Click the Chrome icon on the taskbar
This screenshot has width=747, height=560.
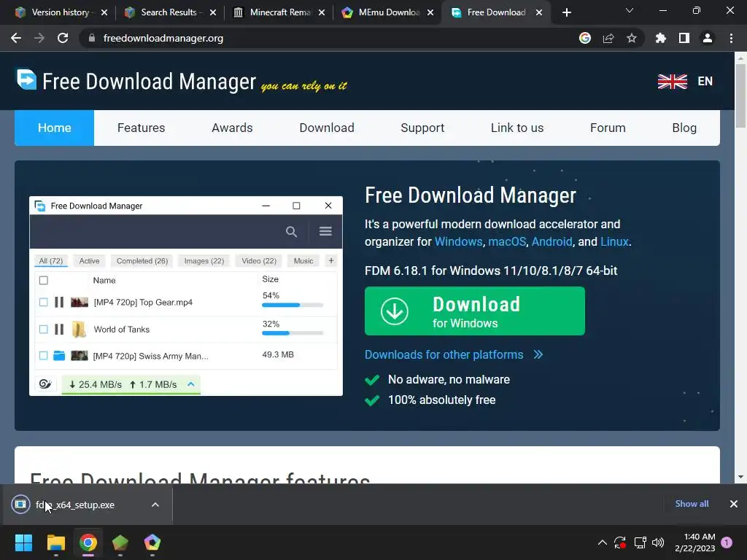point(88,542)
